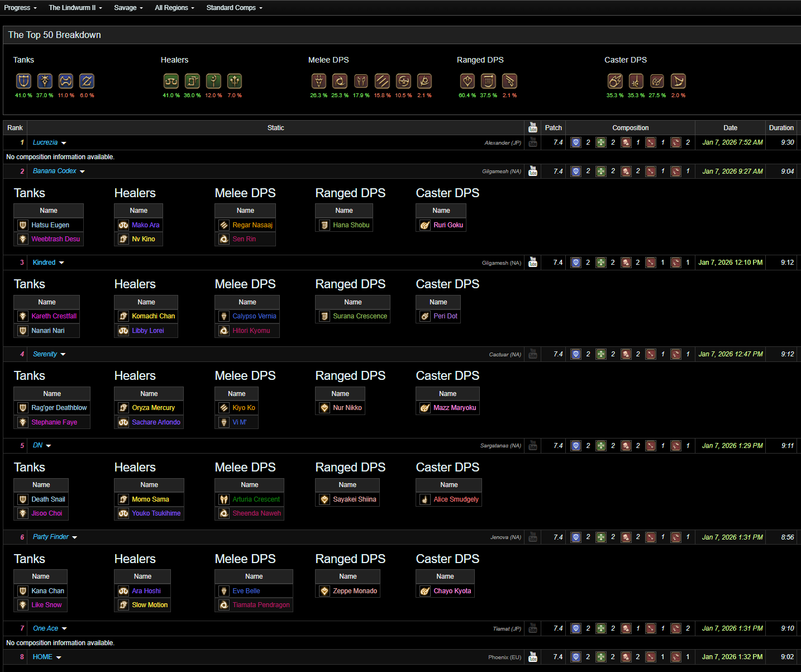Expand the HOME static dropdown arrow
The width and height of the screenshot is (801, 672).
[59, 657]
